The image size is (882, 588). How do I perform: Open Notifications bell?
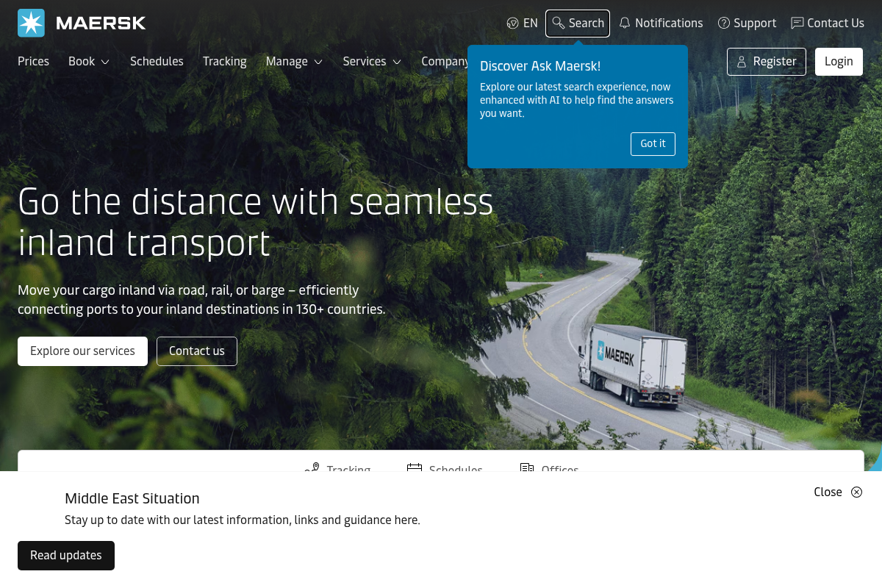661,23
